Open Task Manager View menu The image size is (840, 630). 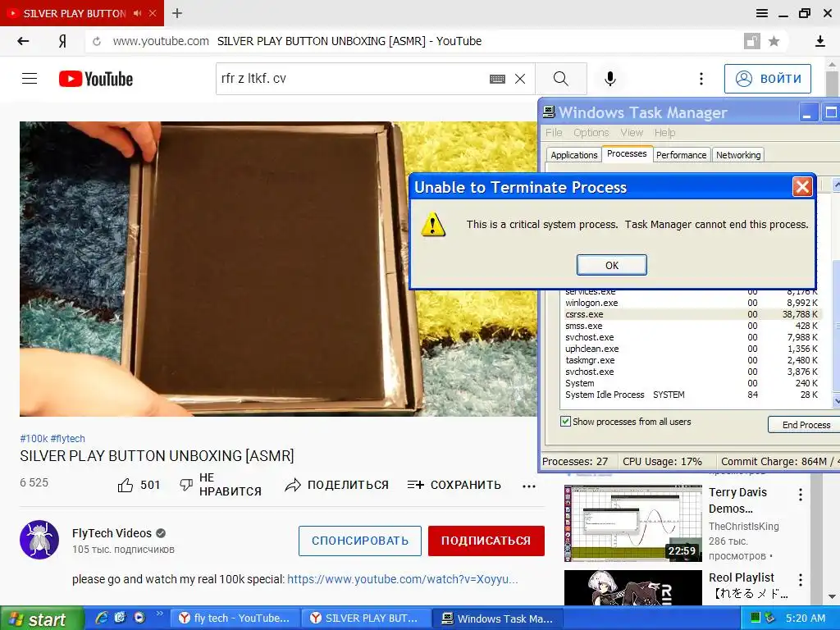pyautogui.click(x=632, y=132)
